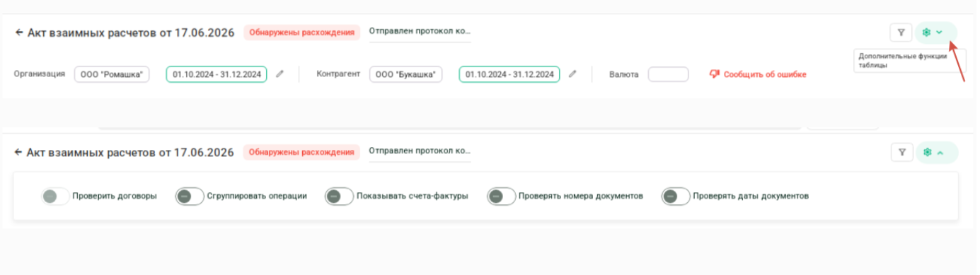Open status dropdown in the toggles panel
Viewport: 980px width, 275px height.
click(x=420, y=153)
